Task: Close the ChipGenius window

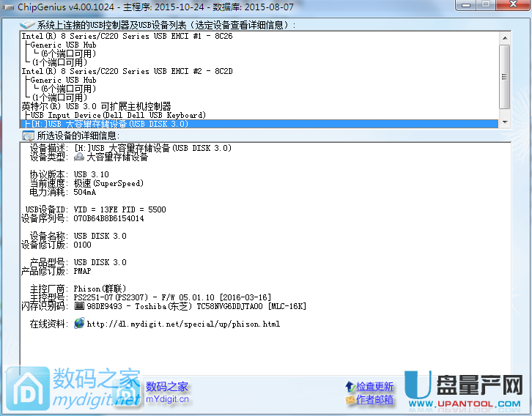Action: click(514, 4)
